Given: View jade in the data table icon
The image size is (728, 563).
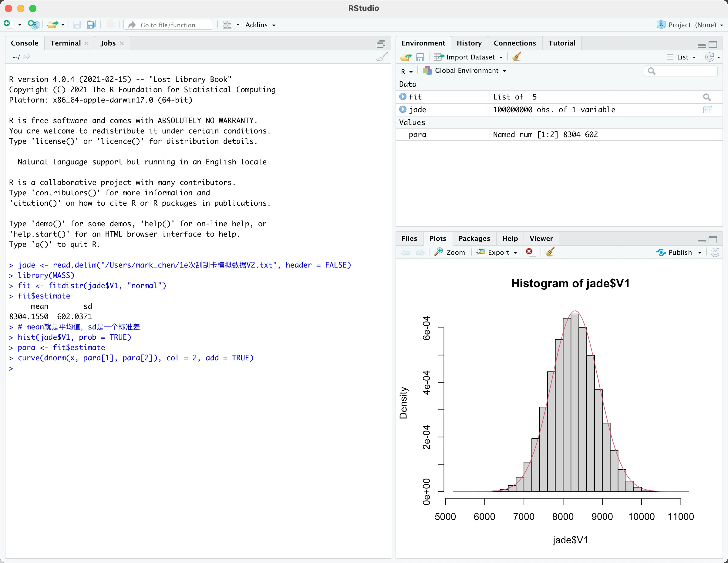Looking at the screenshot, I should (x=707, y=110).
